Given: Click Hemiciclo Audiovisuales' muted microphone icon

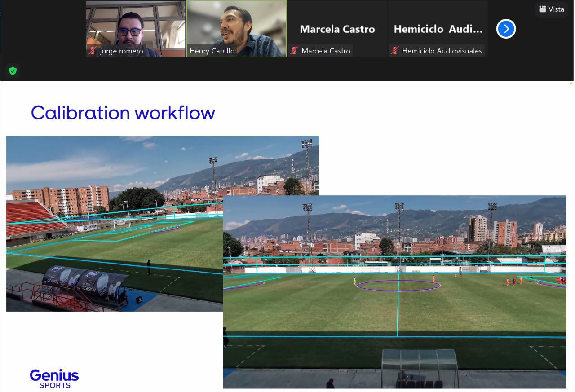Looking at the screenshot, I should [x=395, y=51].
